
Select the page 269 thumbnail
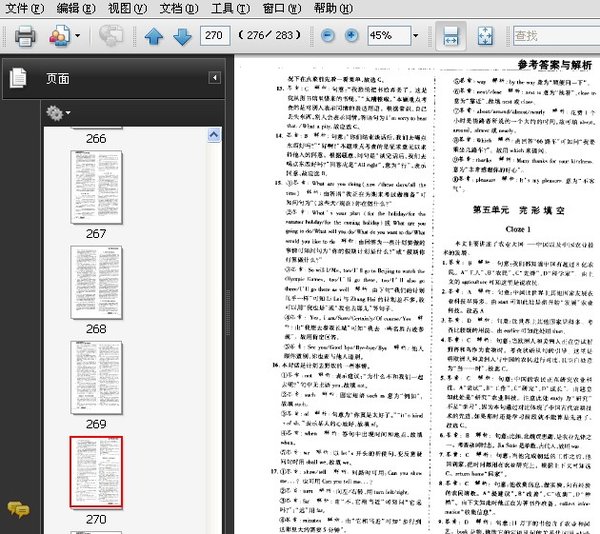tap(96, 378)
